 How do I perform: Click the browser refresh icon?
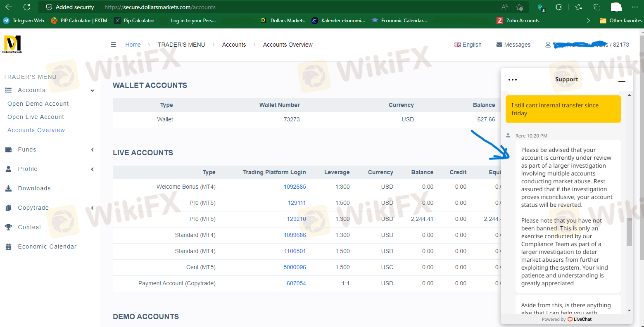pyautogui.click(x=27, y=7)
